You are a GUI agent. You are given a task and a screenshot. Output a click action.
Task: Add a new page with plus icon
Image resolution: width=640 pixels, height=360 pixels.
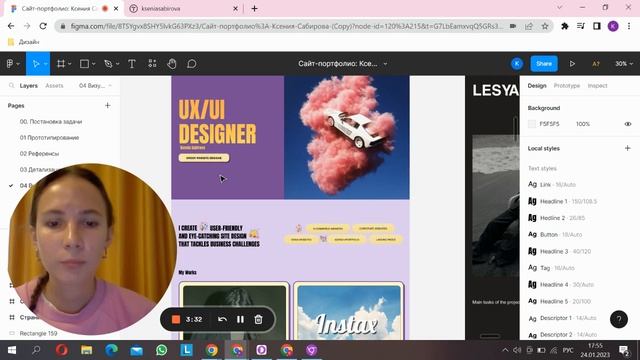pyautogui.click(x=108, y=105)
